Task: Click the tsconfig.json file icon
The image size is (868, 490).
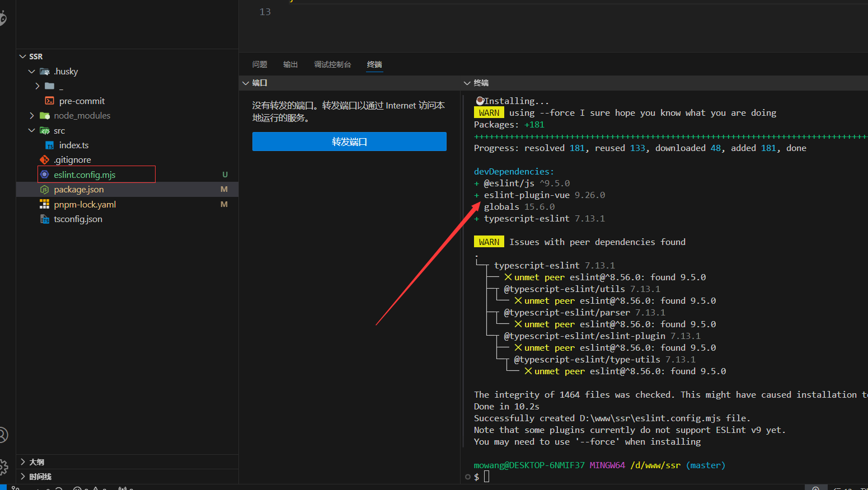Action: click(x=45, y=219)
